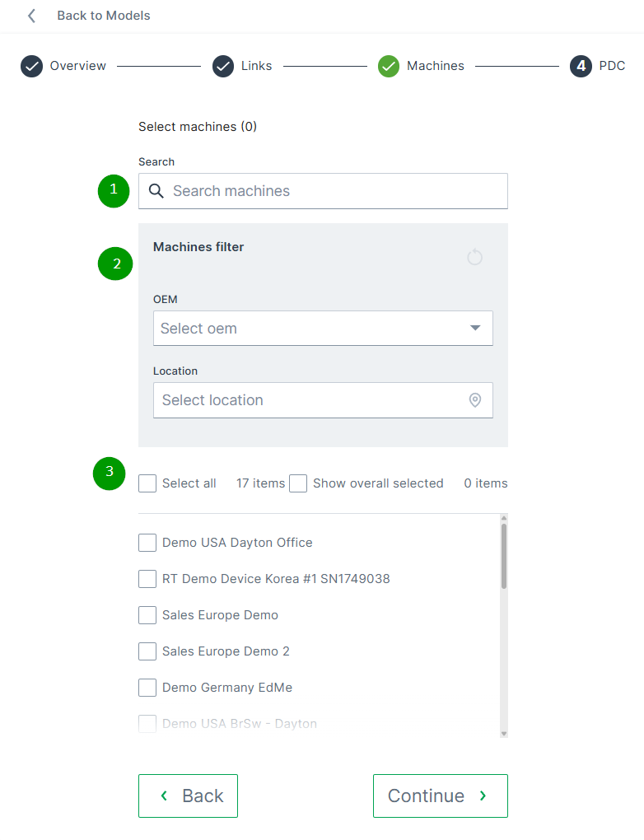The image size is (644, 840).
Task: Click the back arrow icon beside Back to Models
Action: click(x=31, y=16)
